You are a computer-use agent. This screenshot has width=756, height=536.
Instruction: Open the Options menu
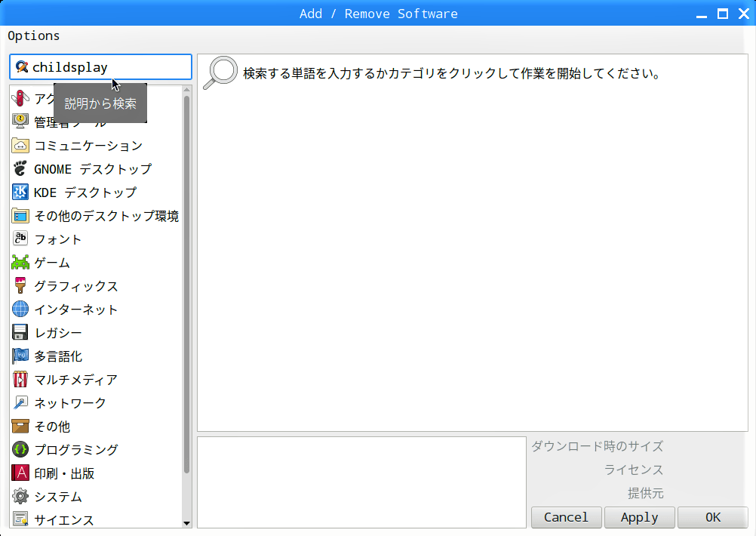(x=34, y=36)
